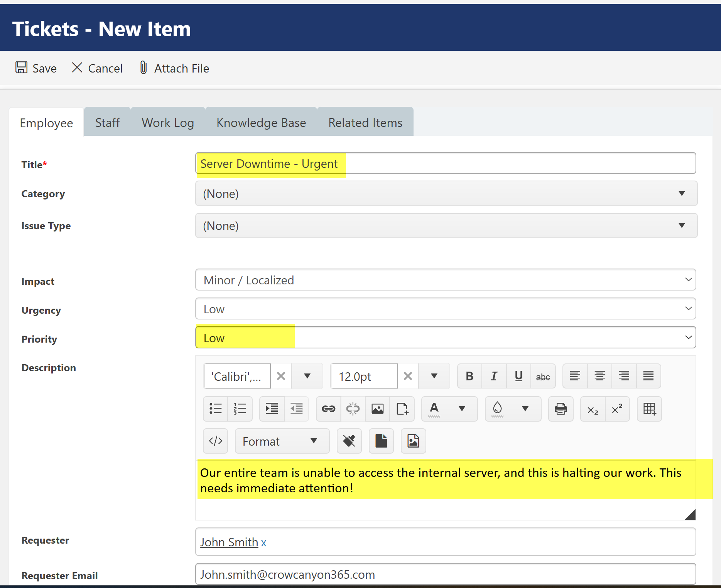Insert a table into description

tap(649, 409)
